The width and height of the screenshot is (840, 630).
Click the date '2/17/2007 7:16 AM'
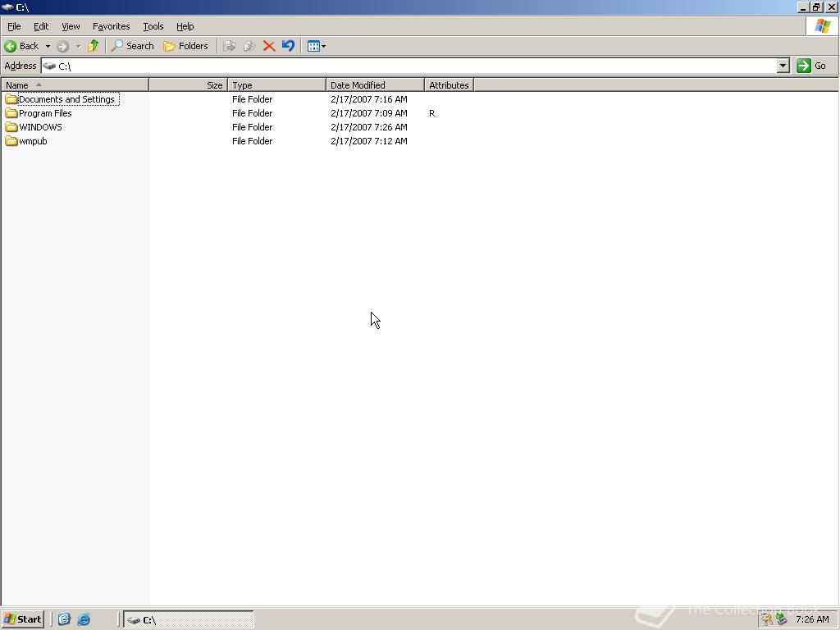pyautogui.click(x=369, y=99)
